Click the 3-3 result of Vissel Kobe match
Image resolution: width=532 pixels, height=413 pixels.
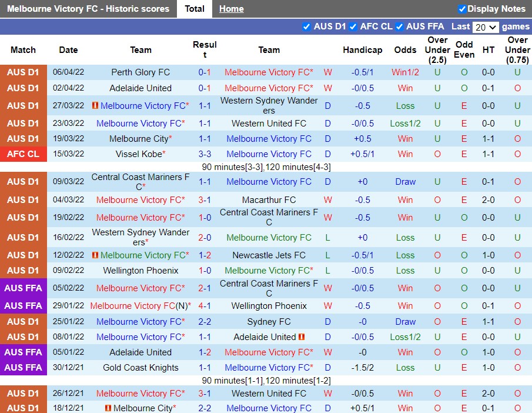[x=205, y=154]
